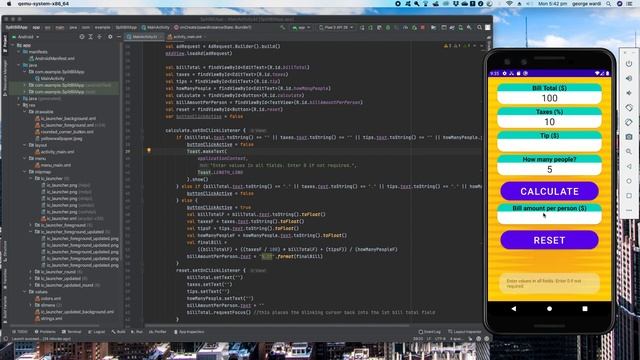Viewport: 640px width, 360px height.
Task: Open emulator extended controls ellipsis
Action: pyautogui.click(x=629, y=210)
